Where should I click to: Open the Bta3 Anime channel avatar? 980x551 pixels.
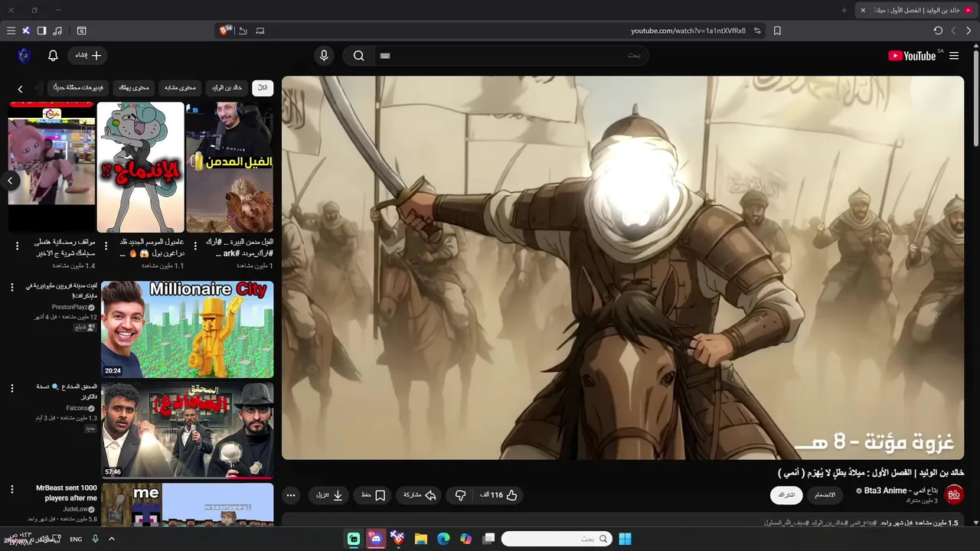click(x=954, y=494)
